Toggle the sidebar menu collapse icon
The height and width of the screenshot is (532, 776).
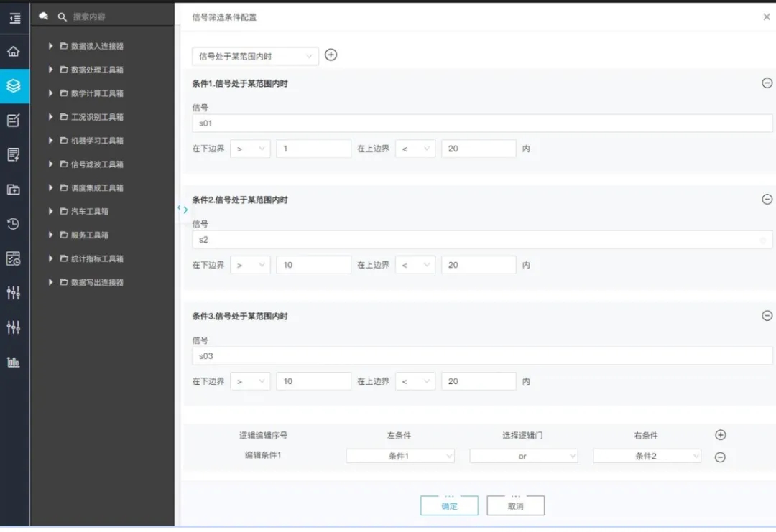[14, 18]
